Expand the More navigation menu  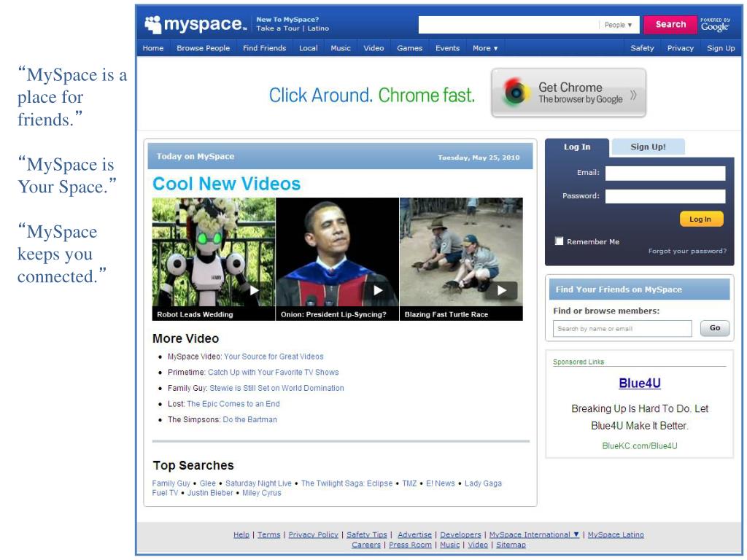[x=485, y=48]
